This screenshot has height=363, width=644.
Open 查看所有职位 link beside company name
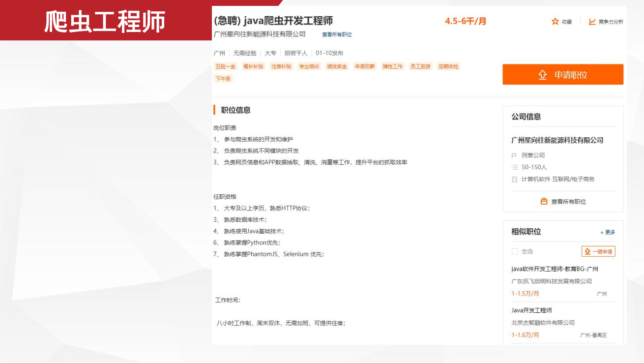coord(337,34)
